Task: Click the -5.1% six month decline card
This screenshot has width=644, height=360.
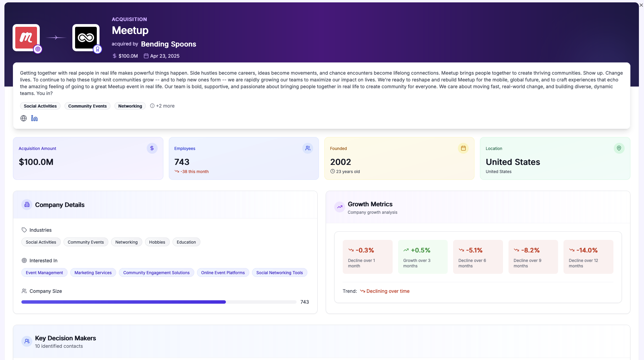Action: pyautogui.click(x=478, y=257)
